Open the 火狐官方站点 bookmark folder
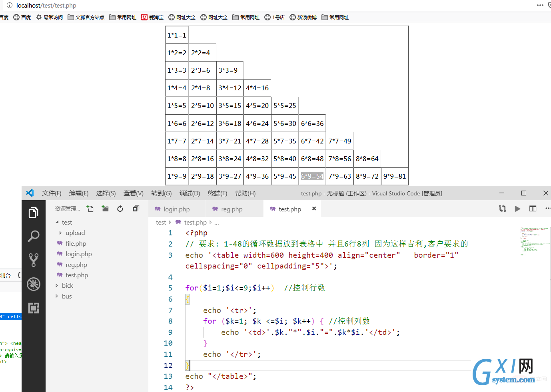Viewport: 551px width, 392px height. (x=86, y=17)
